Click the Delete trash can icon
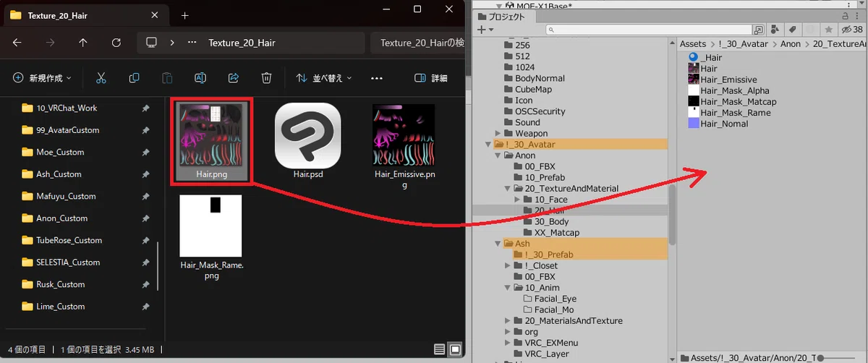This screenshot has height=363, width=868. pyautogui.click(x=266, y=78)
